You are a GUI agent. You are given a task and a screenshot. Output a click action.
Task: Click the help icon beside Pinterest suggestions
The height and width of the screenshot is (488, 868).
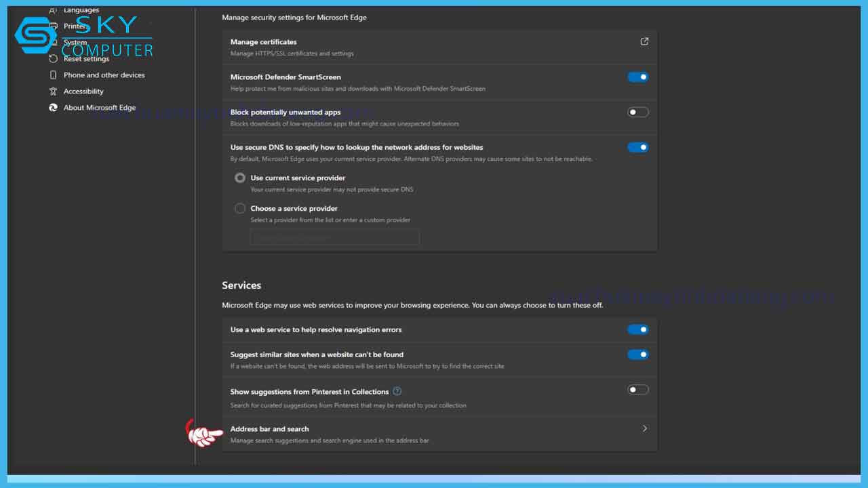(397, 391)
